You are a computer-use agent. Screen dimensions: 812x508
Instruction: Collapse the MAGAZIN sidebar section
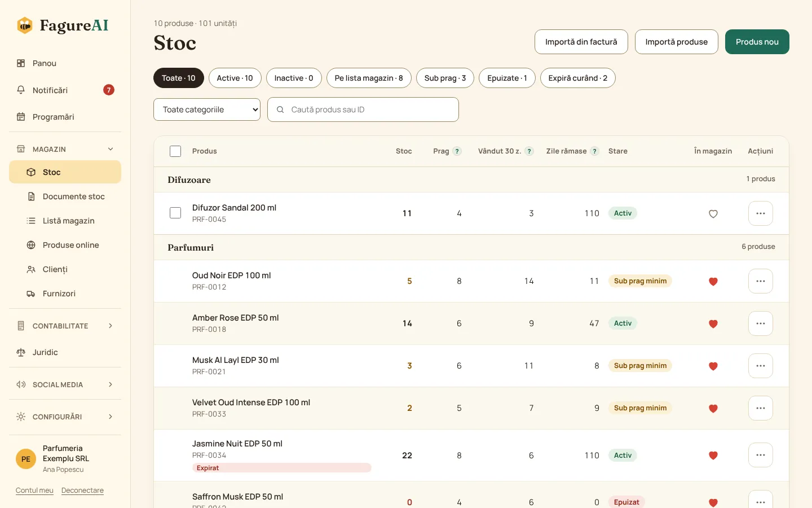[65, 149]
